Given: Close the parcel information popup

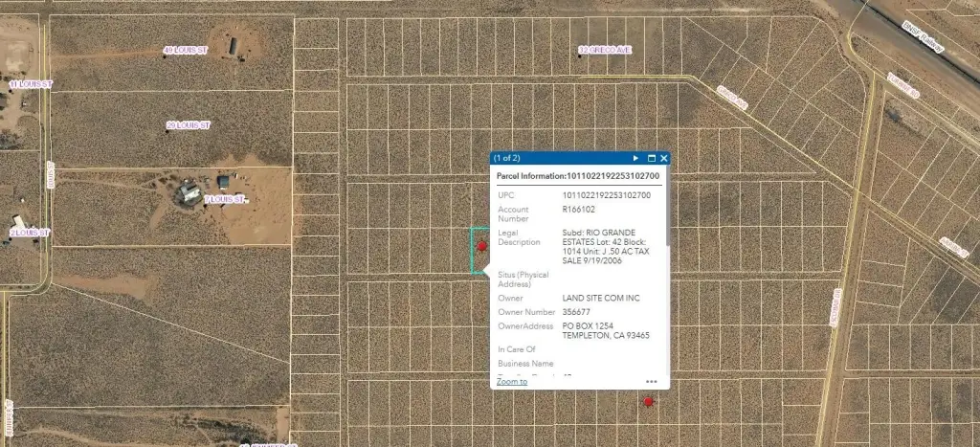Looking at the screenshot, I should pyautogui.click(x=663, y=158).
